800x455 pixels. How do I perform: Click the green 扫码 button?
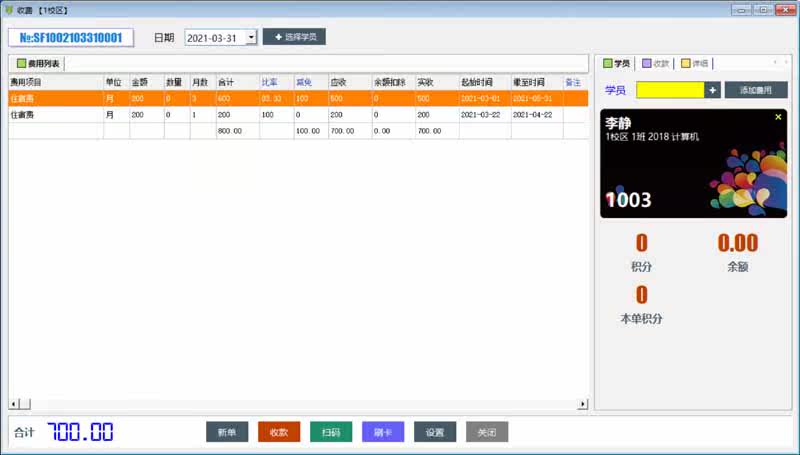[x=331, y=432]
